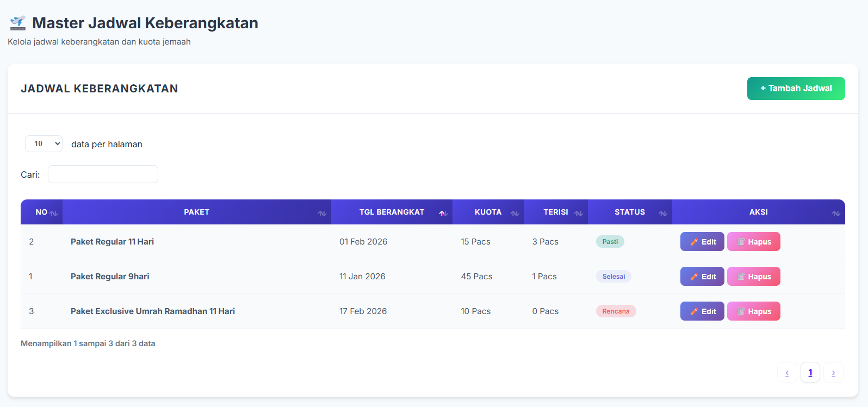Click the airplane icon beside page title
This screenshot has width=868, height=407.
(x=18, y=23)
